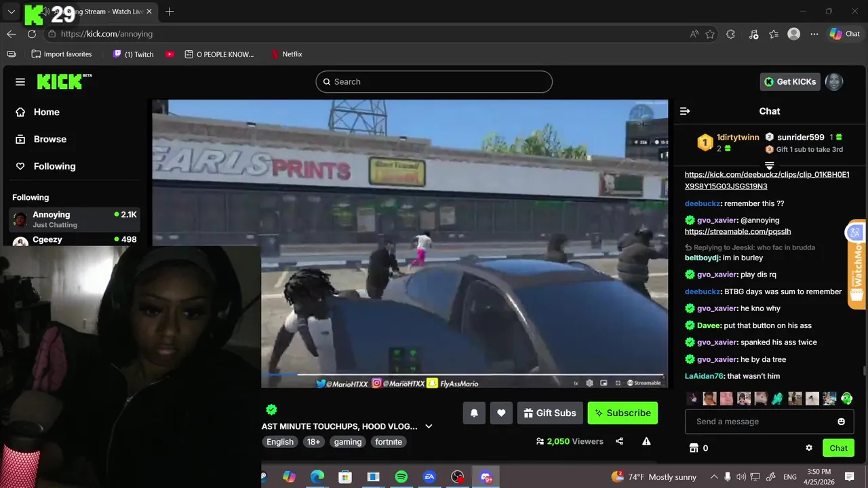The width and height of the screenshot is (868, 488).
Task: Toggle Read aloud in the address bar
Action: pos(694,34)
